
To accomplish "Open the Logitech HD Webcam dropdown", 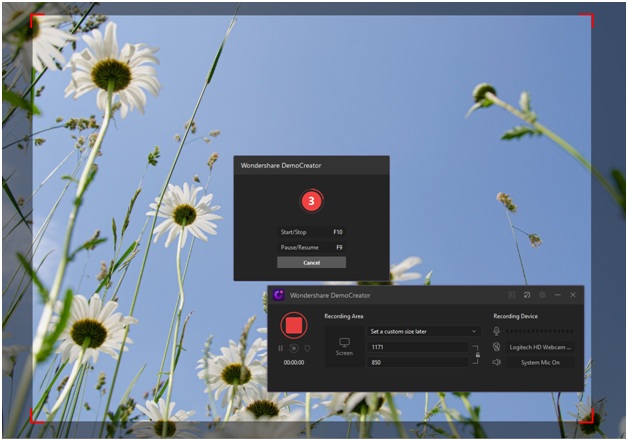I will click(540, 347).
